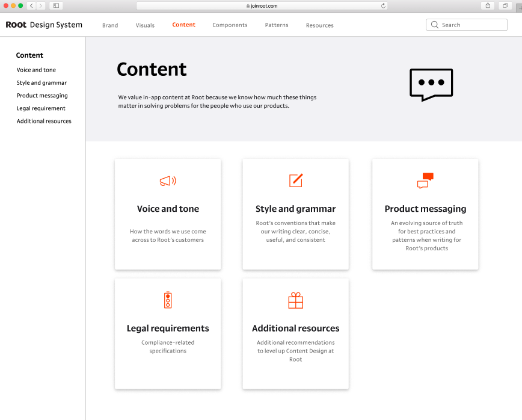Open the browser share icon
The height and width of the screenshot is (420, 522).
[488, 5]
